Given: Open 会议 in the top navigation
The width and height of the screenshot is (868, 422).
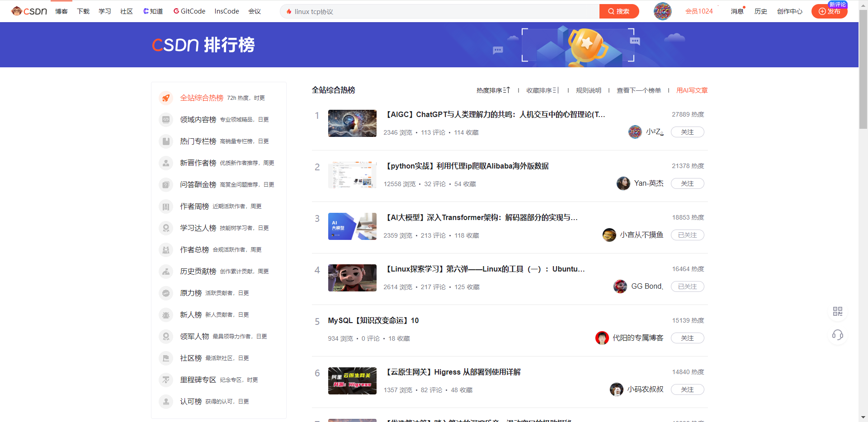Looking at the screenshot, I should click(x=255, y=11).
